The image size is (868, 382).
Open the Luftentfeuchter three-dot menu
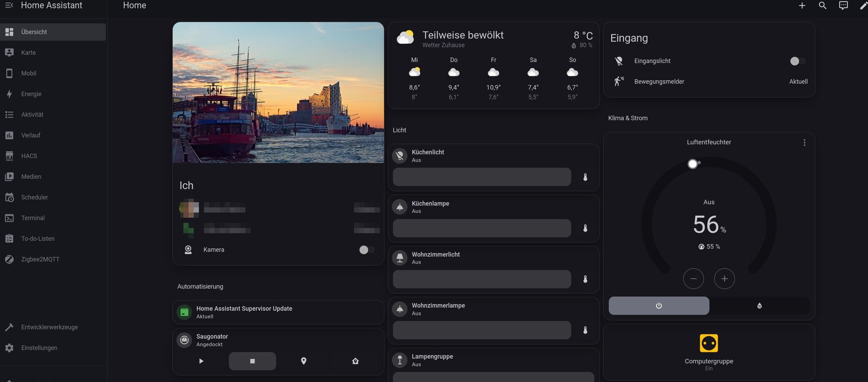click(x=804, y=143)
